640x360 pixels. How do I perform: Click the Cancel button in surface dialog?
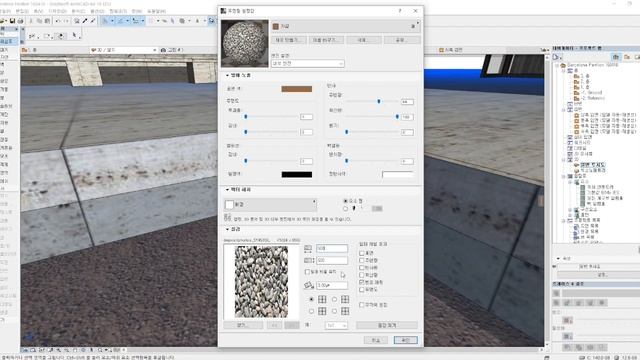[x=376, y=340]
